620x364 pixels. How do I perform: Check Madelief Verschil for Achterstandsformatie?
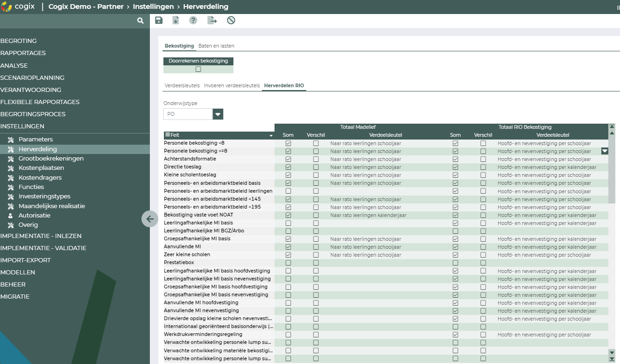point(316,159)
